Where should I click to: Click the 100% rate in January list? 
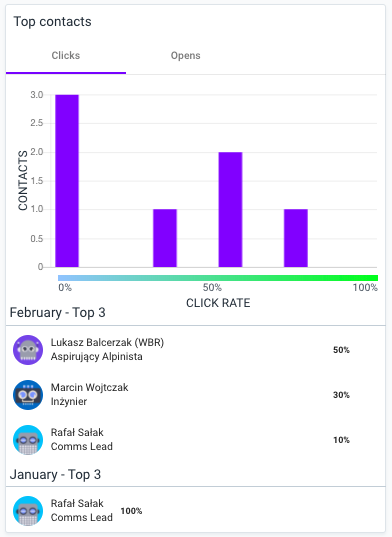click(x=131, y=511)
